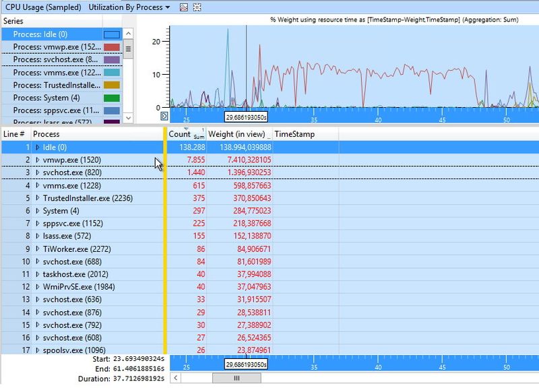
Task: Select the weight value 1.396,930253
Action: pyautogui.click(x=249, y=172)
